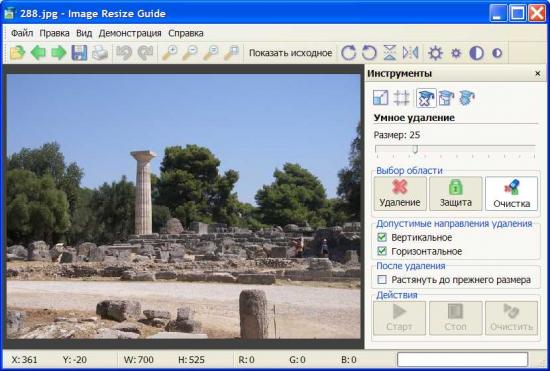The width and height of the screenshot is (550, 371).
Task: Click the empty status bar field
Action: click(x=462, y=359)
